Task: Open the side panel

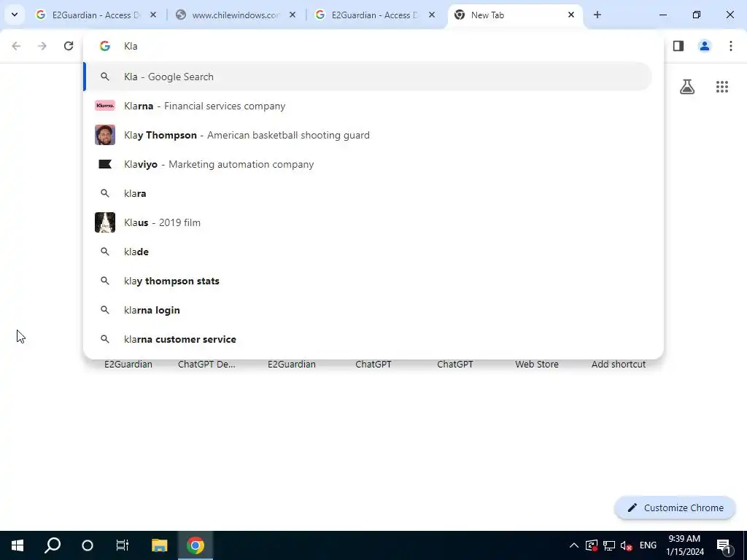Action: [x=678, y=46]
